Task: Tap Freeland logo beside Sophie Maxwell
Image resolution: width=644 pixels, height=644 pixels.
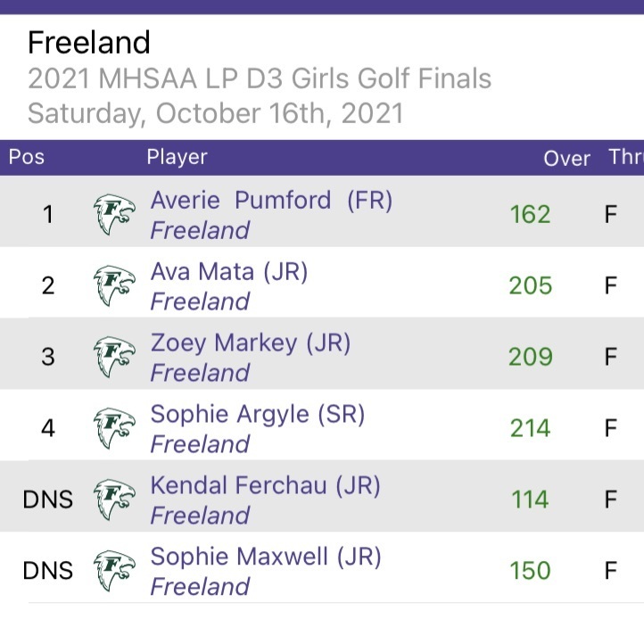Action: [114, 571]
